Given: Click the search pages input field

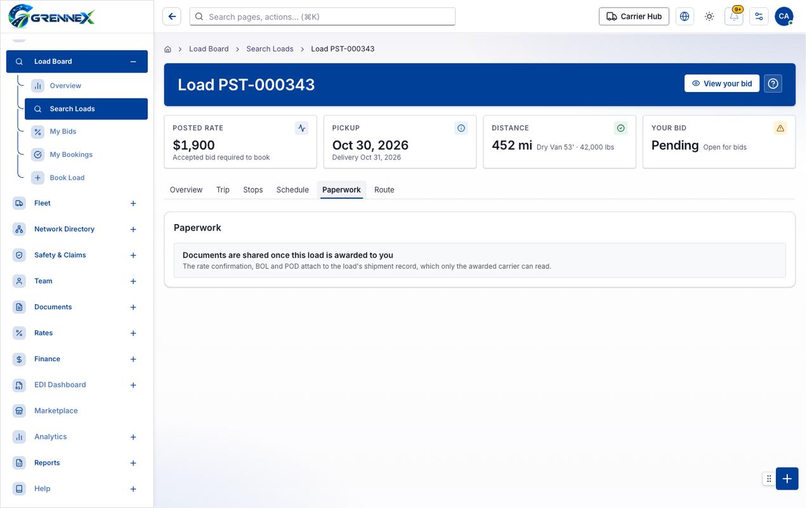Looking at the screenshot, I should click(x=322, y=17).
